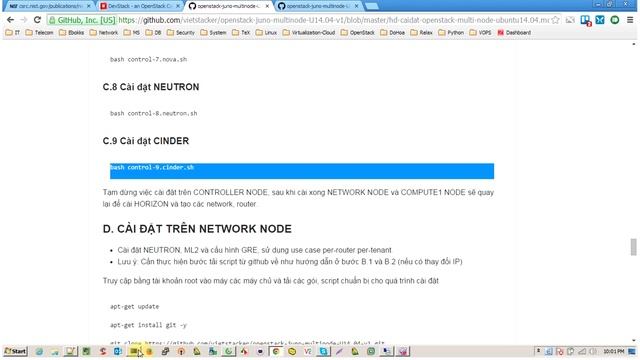The width and height of the screenshot is (640, 360).
Task: Open the Network bookmarks folder
Action: (x=104, y=32)
